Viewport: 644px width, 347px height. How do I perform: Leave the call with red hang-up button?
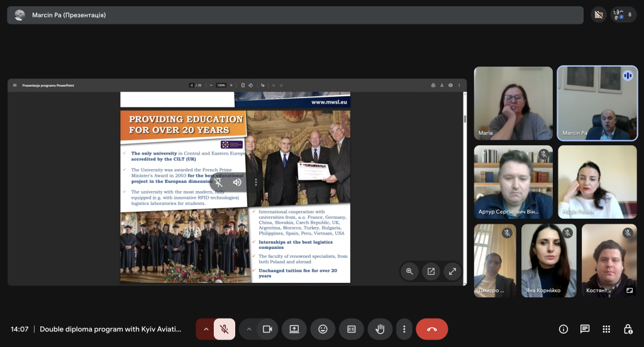[x=431, y=329]
